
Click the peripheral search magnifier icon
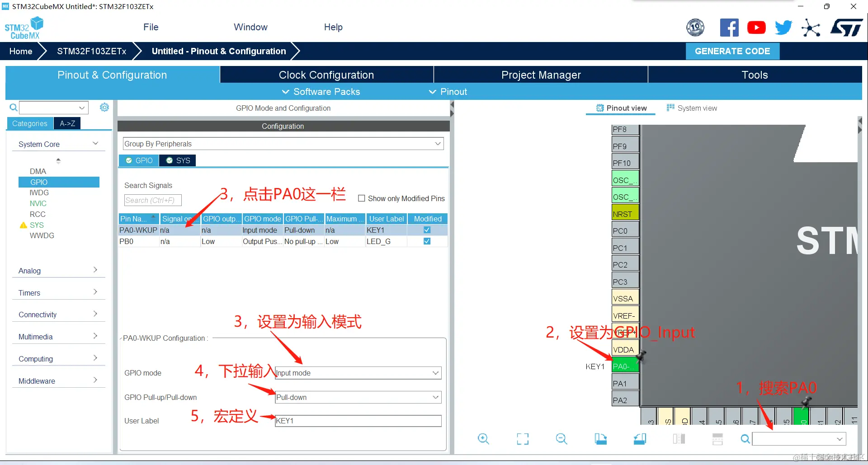pyautogui.click(x=13, y=107)
